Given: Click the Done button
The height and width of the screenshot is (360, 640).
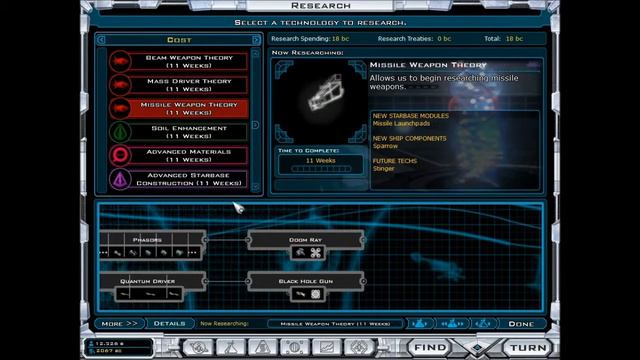Looking at the screenshot, I should [x=521, y=324].
